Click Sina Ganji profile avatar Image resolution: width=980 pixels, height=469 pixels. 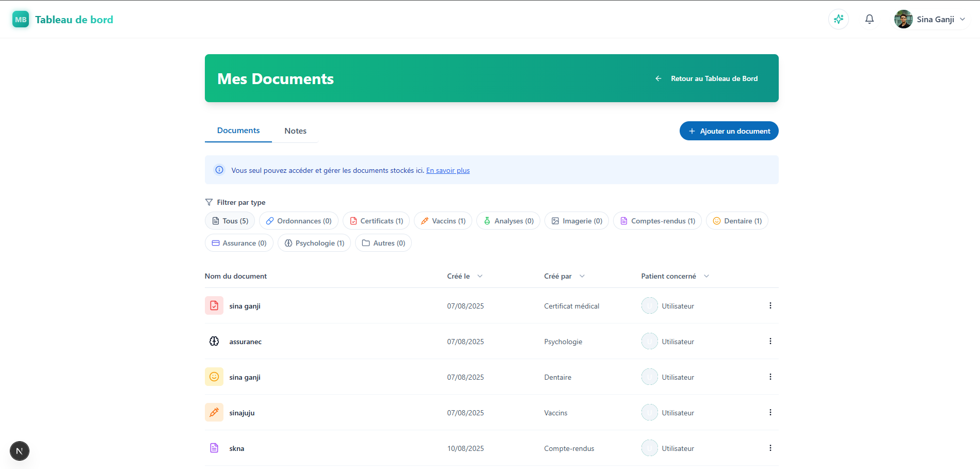pyautogui.click(x=904, y=20)
